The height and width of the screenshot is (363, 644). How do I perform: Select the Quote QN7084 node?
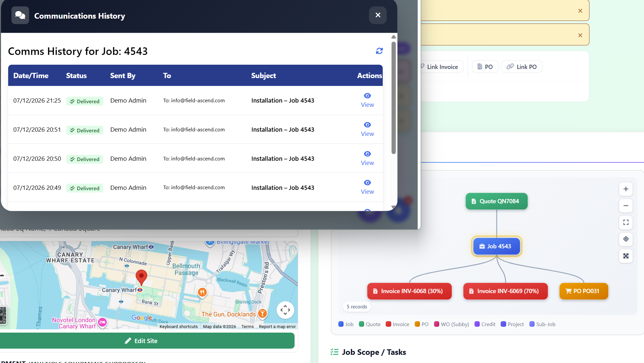click(x=496, y=201)
